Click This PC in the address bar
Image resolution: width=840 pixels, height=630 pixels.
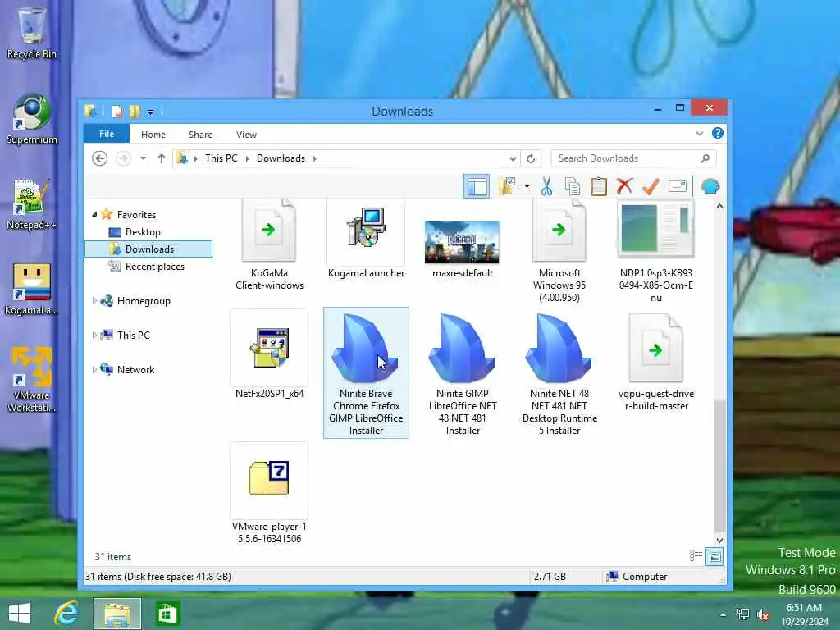pyautogui.click(x=221, y=158)
